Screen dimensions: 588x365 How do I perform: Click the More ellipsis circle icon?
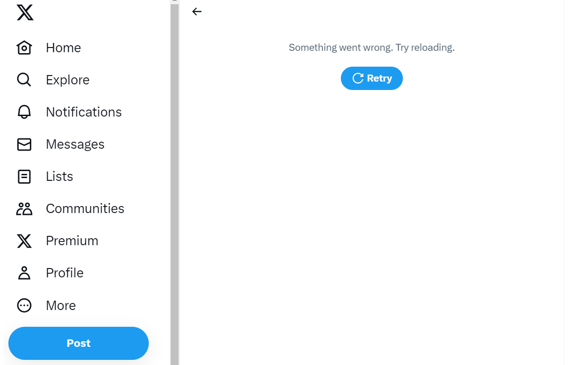[24, 305]
